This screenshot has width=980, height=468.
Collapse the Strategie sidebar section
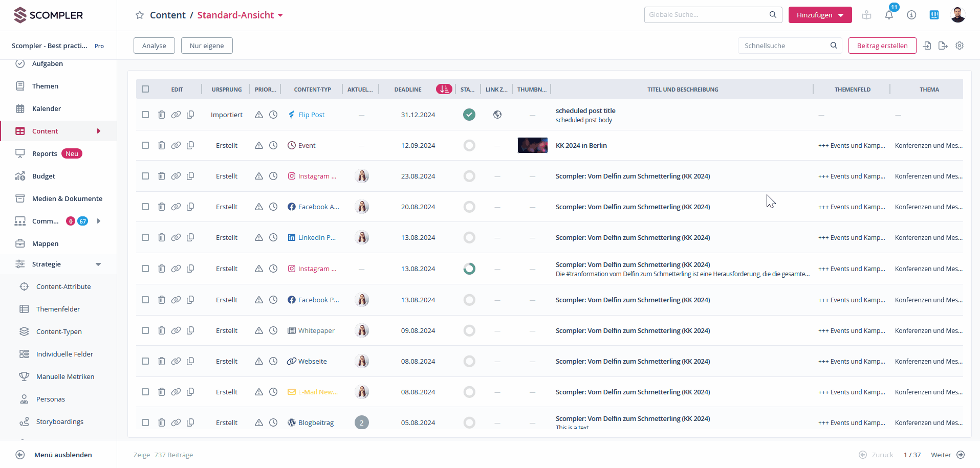click(x=98, y=264)
